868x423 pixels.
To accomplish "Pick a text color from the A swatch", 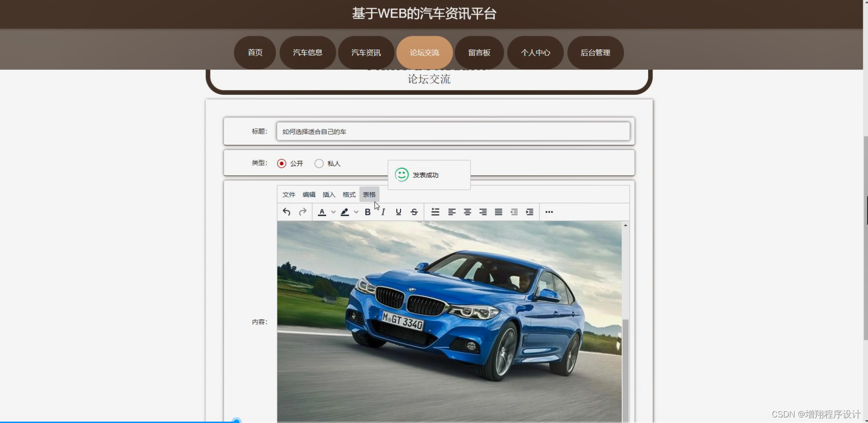I will (x=322, y=212).
